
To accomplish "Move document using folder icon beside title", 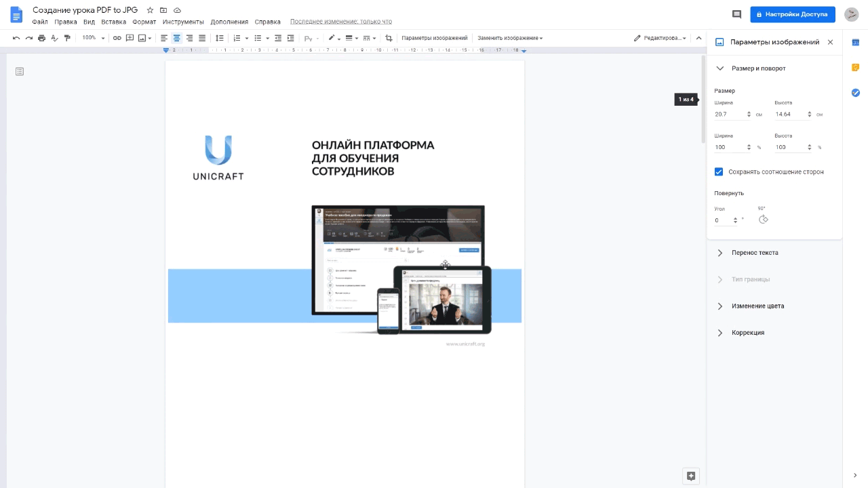I will tap(163, 10).
